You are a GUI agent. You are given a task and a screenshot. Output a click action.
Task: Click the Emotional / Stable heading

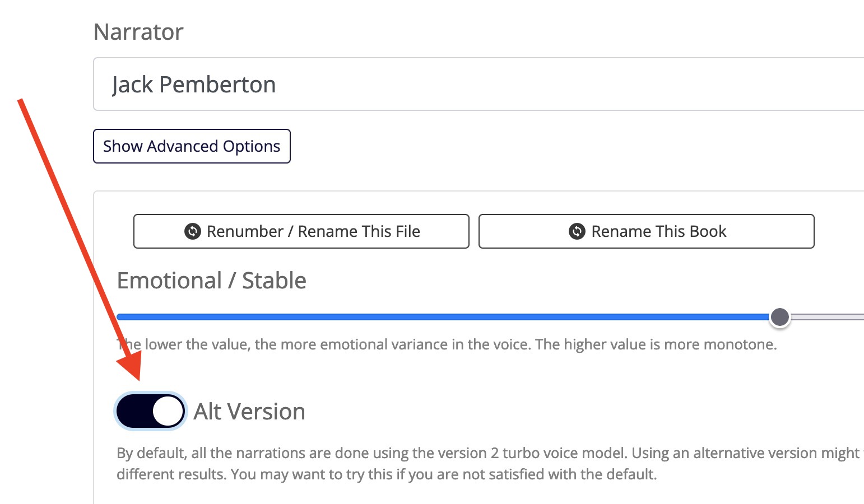[x=212, y=281]
